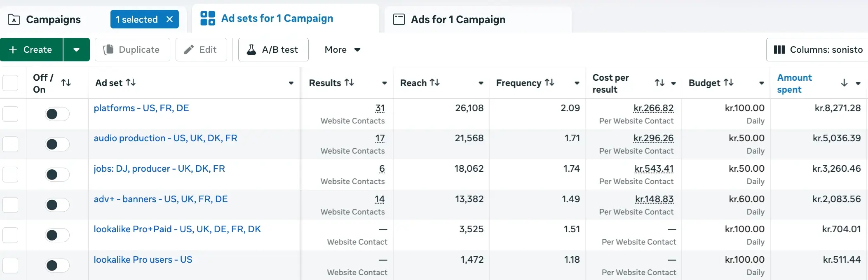Click the Ad sets grid icon
Viewport: 868px width, 280px height.
point(208,19)
